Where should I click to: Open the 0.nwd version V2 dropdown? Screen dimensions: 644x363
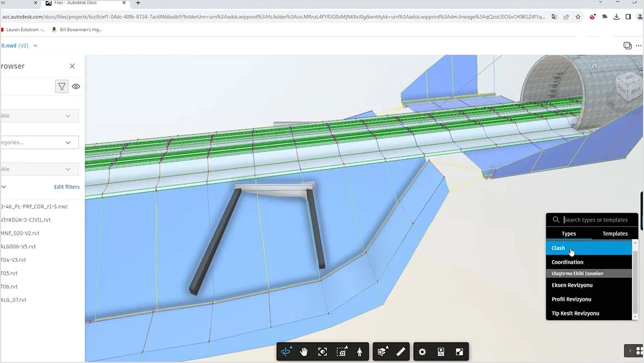pyautogui.click(x=35, y=46)
